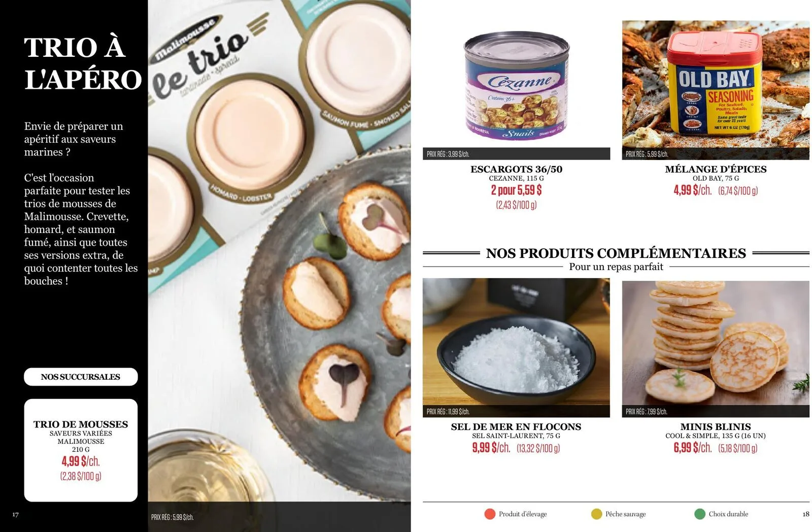Screen dimensions: 812x532
Task: Click the TRIO DE MOUSSES product card
Action: [81, 450]
